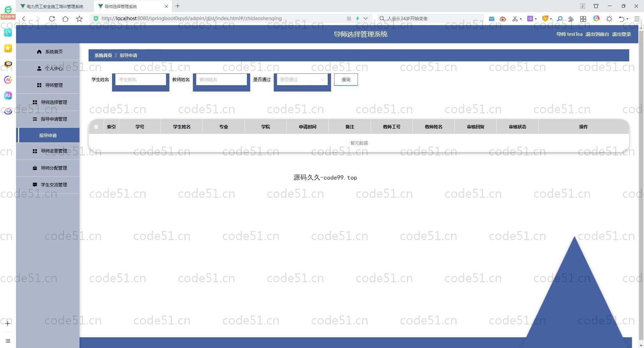Click the plus icon to add sidebar app
The image size is (644, 348).
coord(8,324)
